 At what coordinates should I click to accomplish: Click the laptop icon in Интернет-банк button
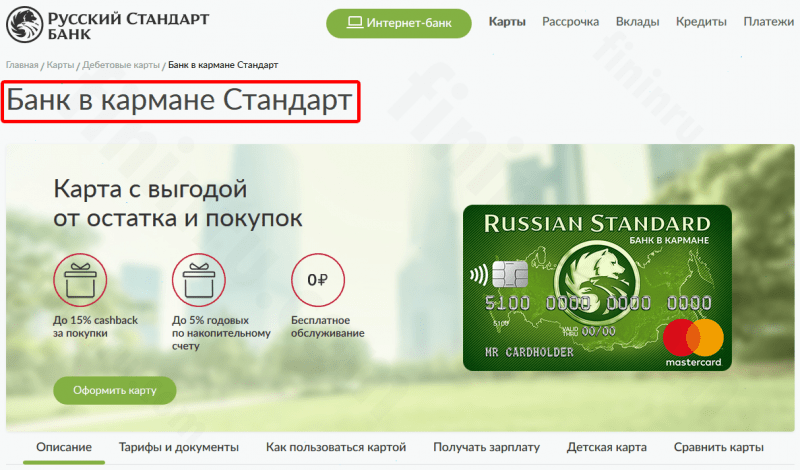355,22
